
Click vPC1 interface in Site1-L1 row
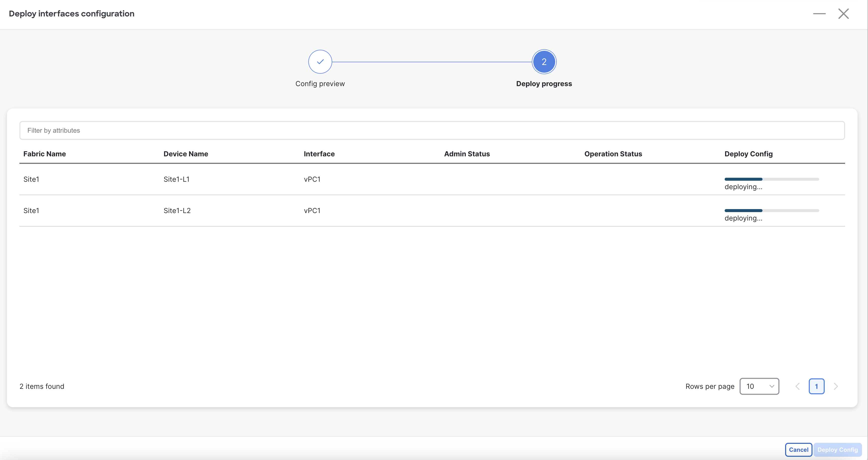point(312,179)
